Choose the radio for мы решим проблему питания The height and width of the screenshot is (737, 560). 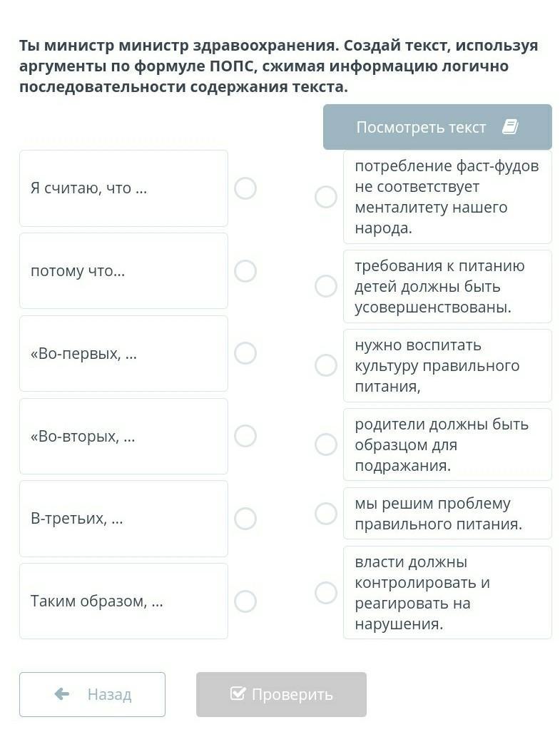pos(326,514)
